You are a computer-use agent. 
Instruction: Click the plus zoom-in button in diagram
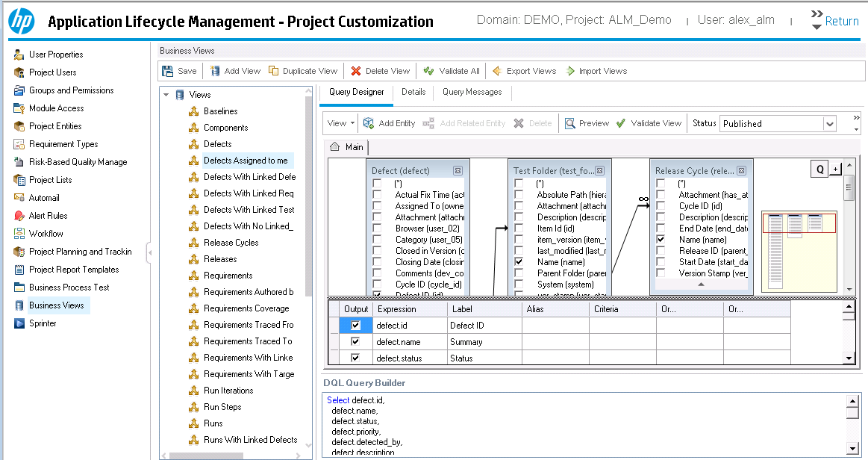(x=835, y=169)
